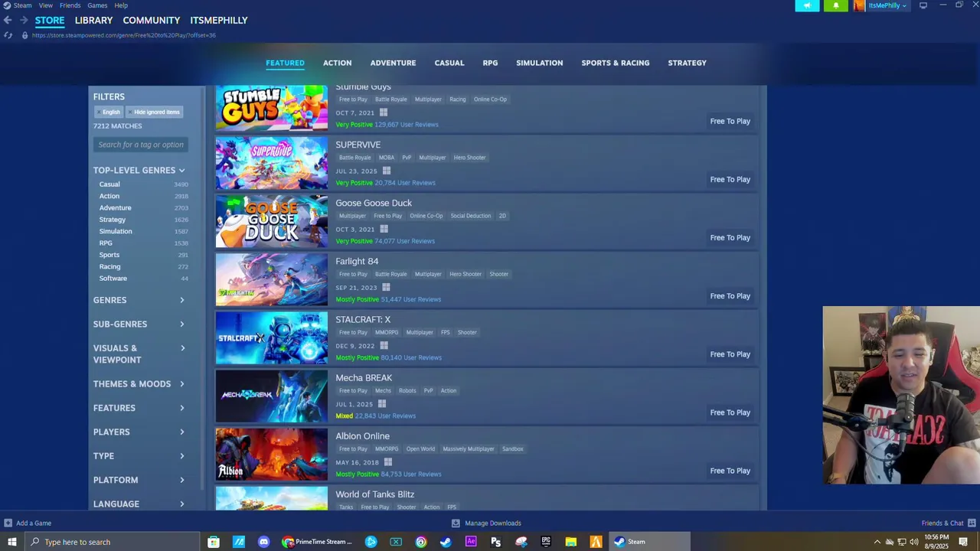This screenshot has height=551, width=980.
Task: Open the volume control in system tray
Action: coord(914,542)
